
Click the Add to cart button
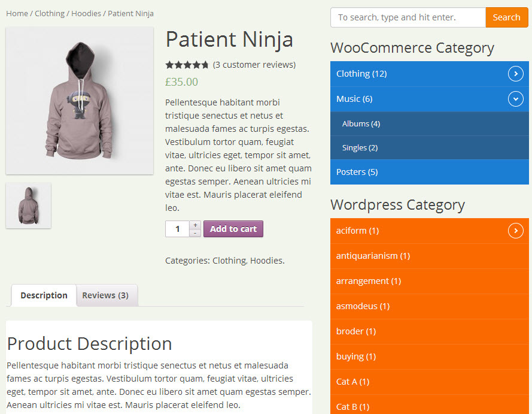point(233,229)
